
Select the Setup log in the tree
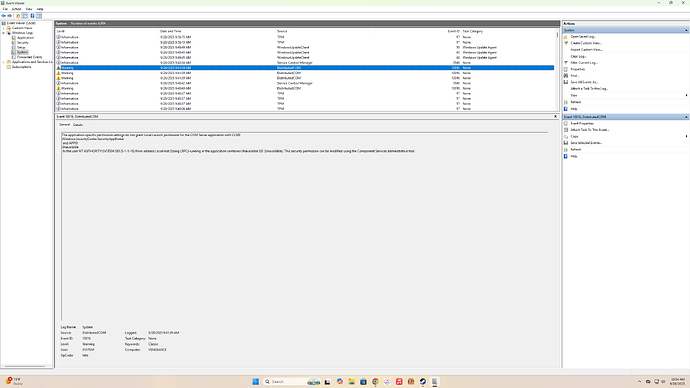point(21,48)
